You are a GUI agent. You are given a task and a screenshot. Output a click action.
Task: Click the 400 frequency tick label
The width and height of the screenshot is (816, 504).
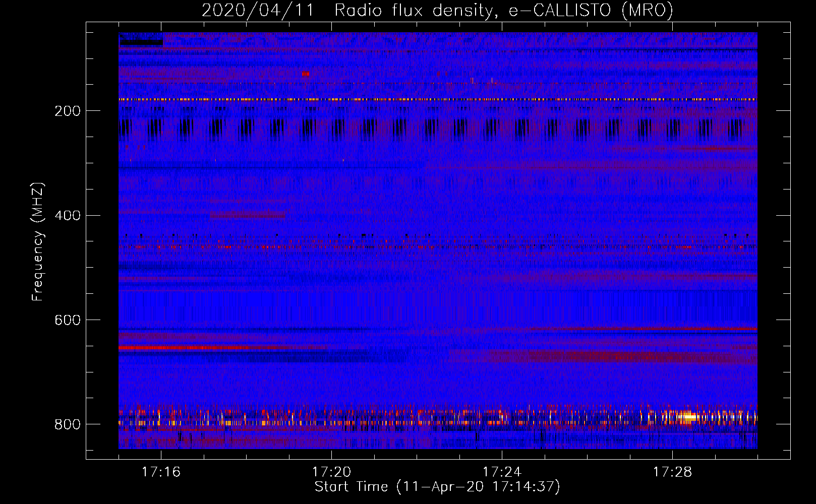pos(68,215)
